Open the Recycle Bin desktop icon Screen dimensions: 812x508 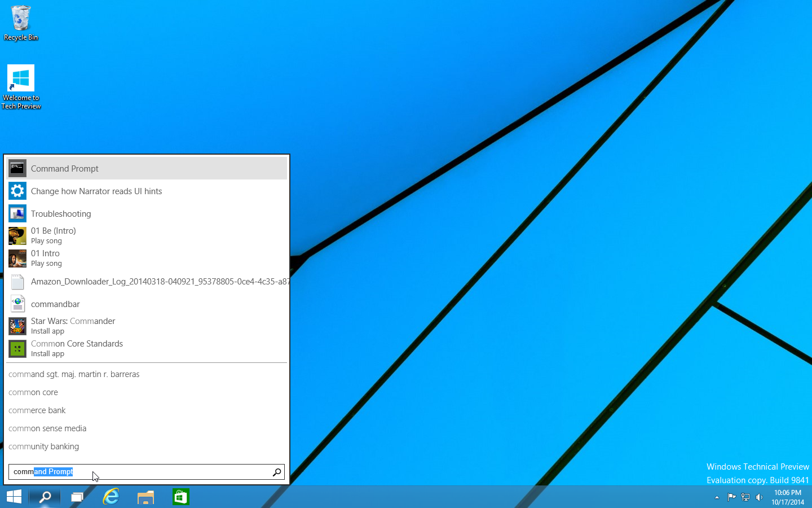(x=21, y=23)
